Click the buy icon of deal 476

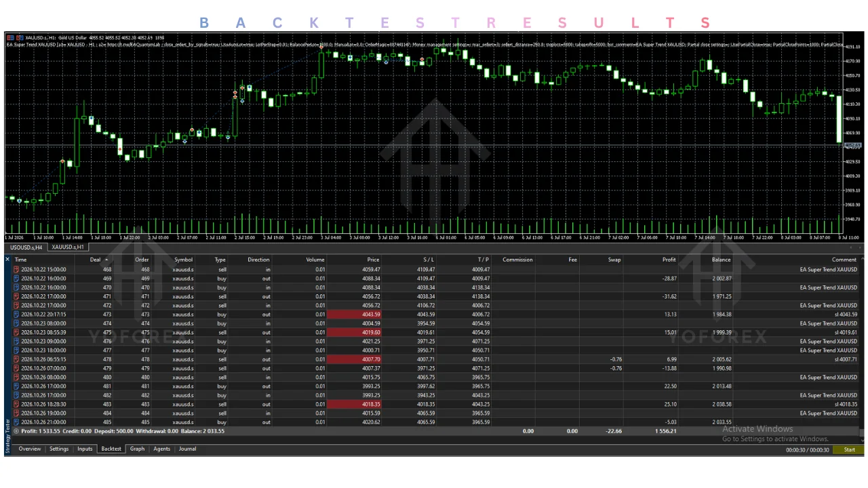tap(16, 342)
